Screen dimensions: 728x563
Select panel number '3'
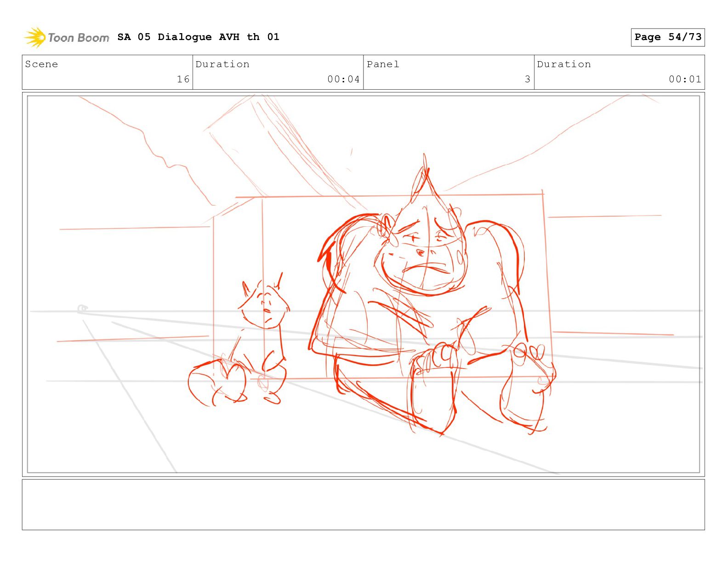[528, 79]
